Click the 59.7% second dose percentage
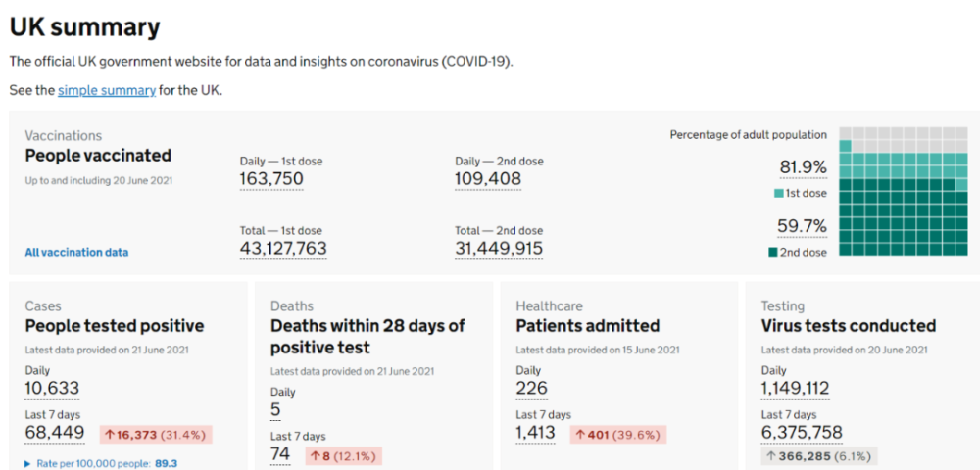The height and width of the screenshot is (470, 980). coord(802,226)
